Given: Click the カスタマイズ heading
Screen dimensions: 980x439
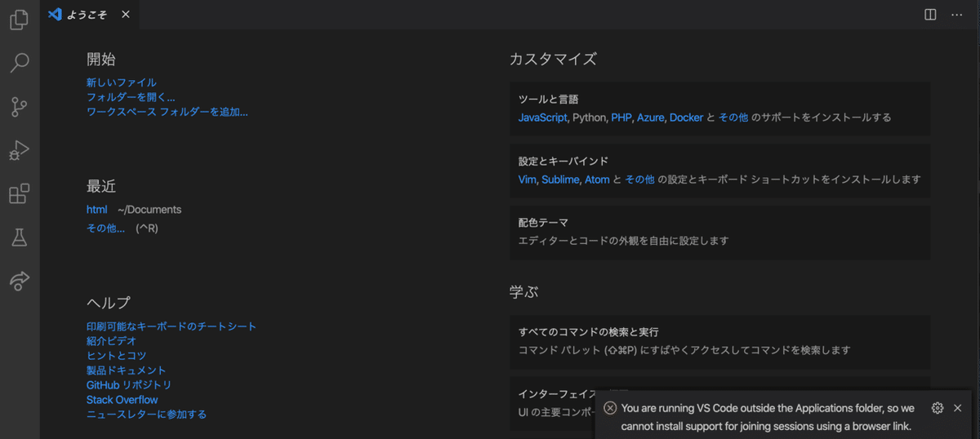Looking at the screenshot, I should [553, 60].
